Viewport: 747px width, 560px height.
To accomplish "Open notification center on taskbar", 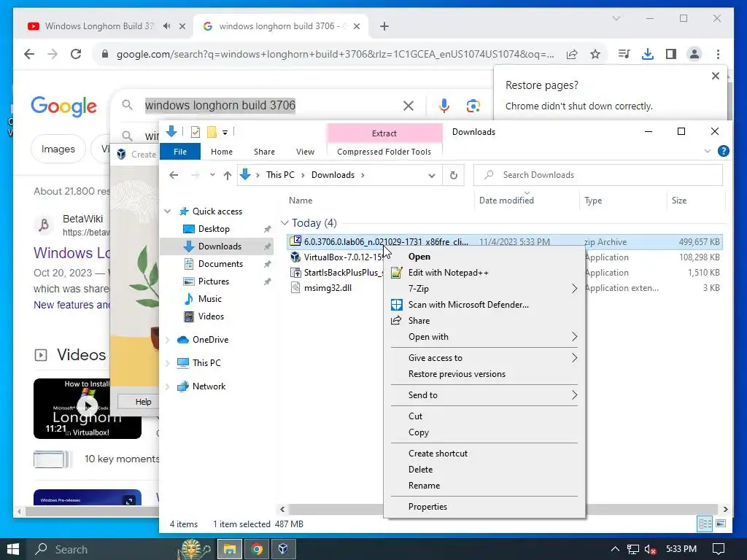I will coord(719,549).
